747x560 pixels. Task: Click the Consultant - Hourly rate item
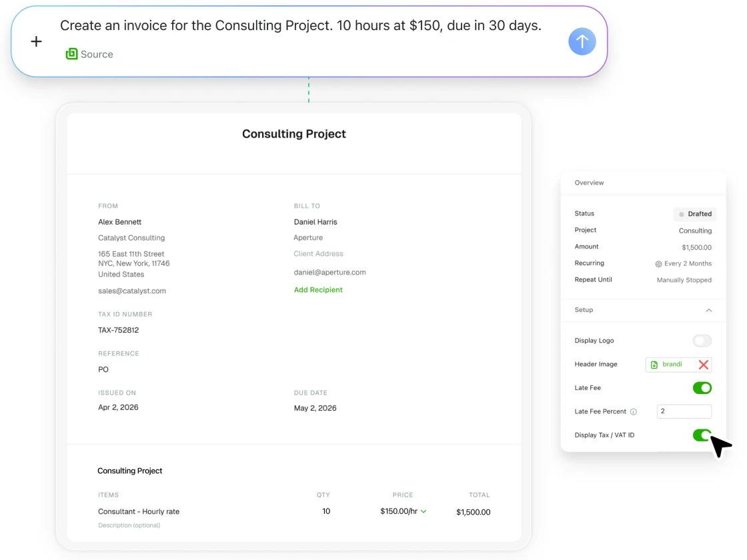point(139,511)
